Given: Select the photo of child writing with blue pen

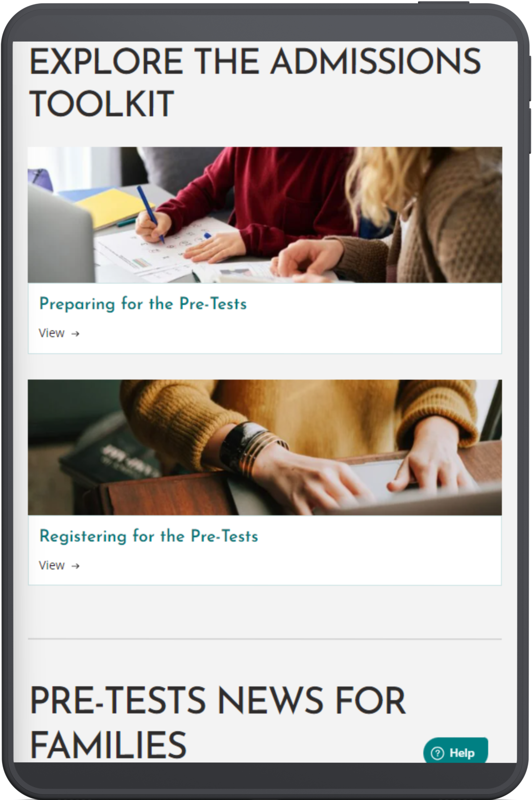Looking at the screenshot, I should (x=265, y=215).
